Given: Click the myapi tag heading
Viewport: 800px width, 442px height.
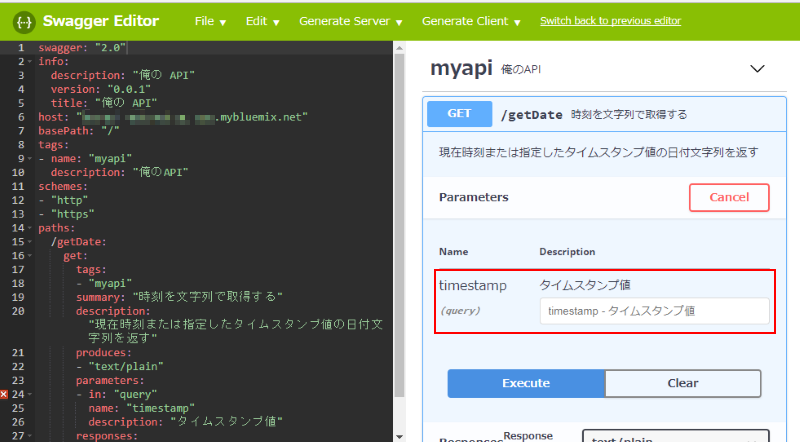Looking at the screenshot, I should pyautogui.click(x=461, y=68).
